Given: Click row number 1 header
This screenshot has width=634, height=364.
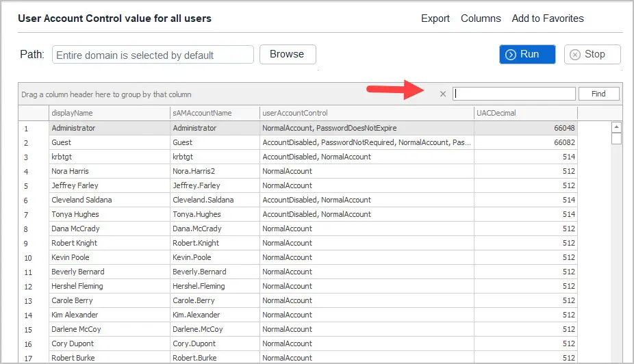Looking at the screenshot, I should tap(34, 129).
